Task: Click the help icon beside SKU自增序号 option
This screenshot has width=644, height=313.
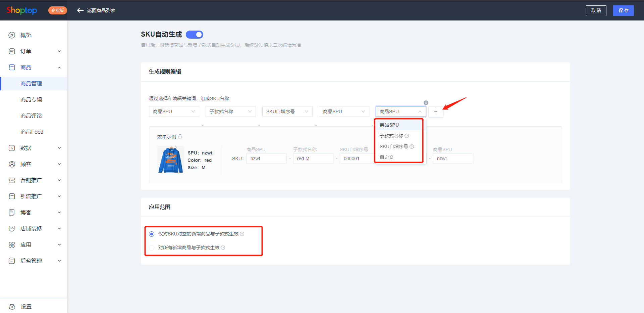Action: pyautogui.click(x=412, y=147)
